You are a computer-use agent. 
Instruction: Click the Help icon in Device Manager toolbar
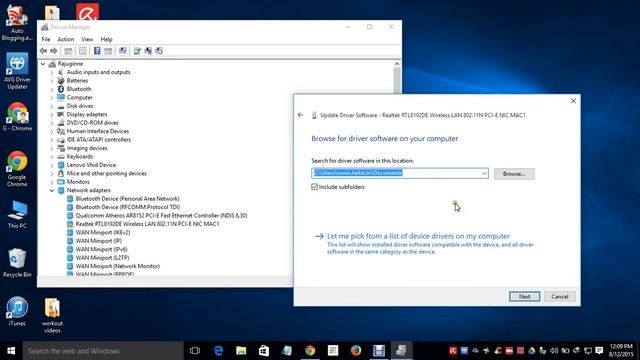point(97,51)
